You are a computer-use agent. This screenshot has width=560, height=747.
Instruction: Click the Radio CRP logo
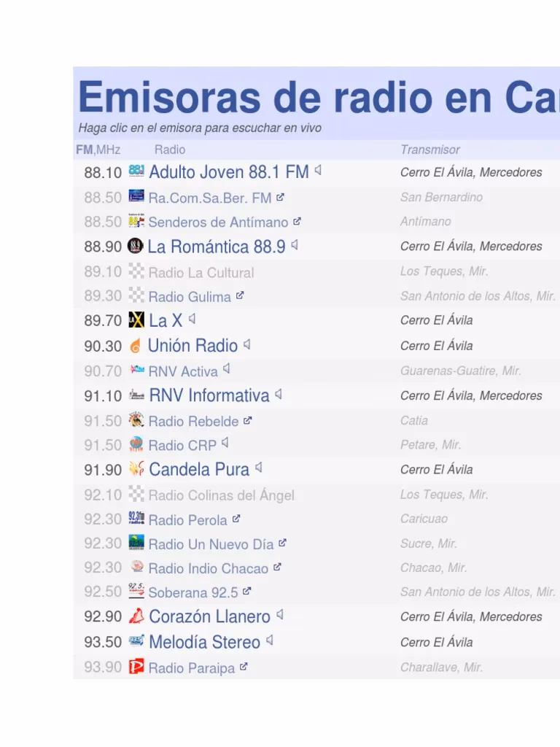coord(136,444)
